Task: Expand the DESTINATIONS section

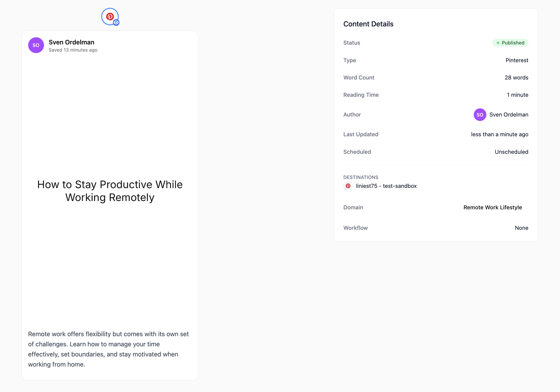Action: coord(361,177)
